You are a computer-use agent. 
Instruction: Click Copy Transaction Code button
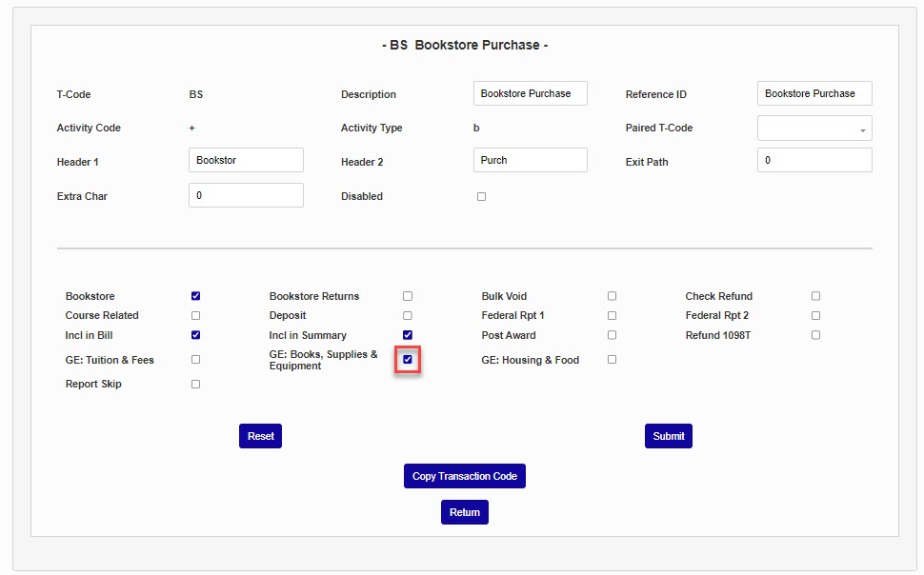(464, 476)
